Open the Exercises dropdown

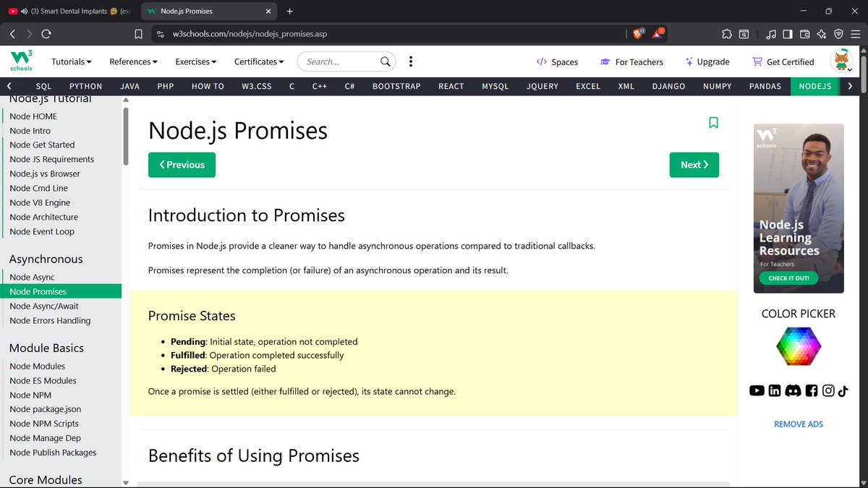pyautogui.click(x=196, y=61)
